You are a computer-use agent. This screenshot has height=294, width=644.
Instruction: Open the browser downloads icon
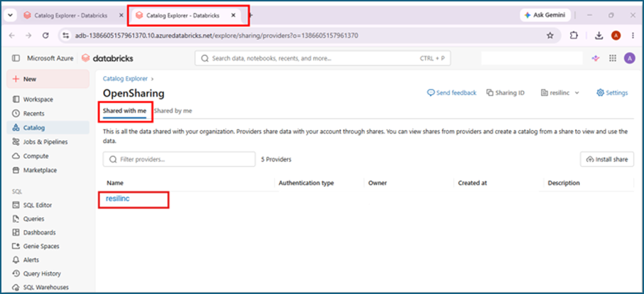[599, 36]
